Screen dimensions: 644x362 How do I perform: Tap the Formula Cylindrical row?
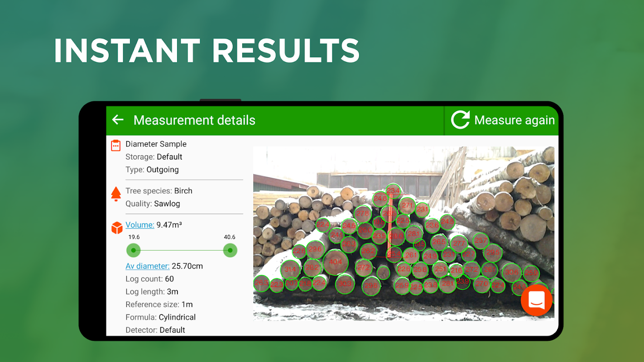(x=161, y=317)
